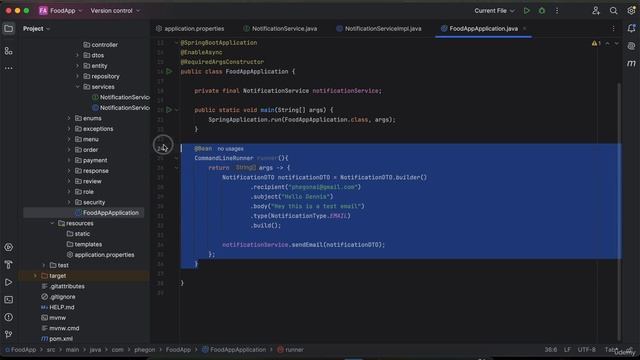Open Search Everywhere magnifier
Screen dimensions: 640x360
613,11
